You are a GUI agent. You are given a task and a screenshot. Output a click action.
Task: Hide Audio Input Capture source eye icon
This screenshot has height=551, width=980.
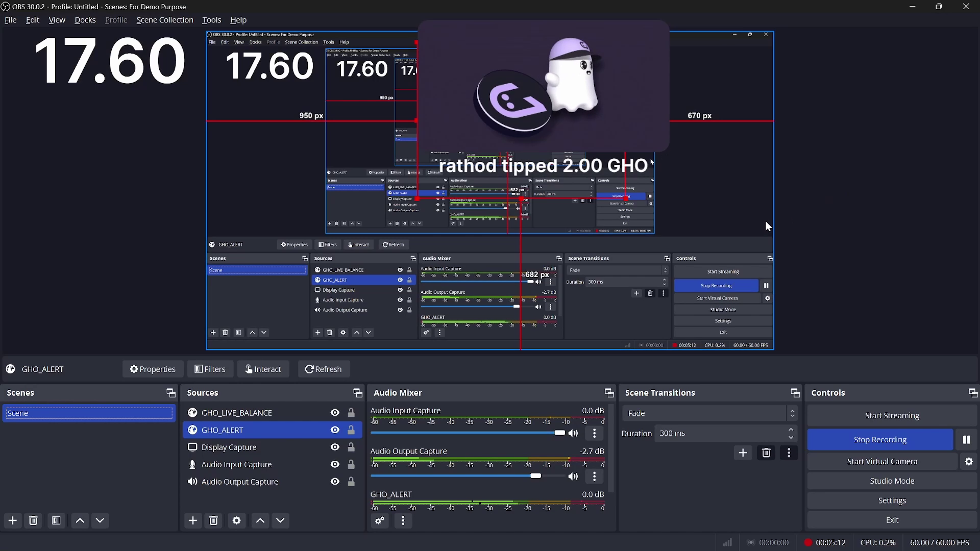(335, 464)
